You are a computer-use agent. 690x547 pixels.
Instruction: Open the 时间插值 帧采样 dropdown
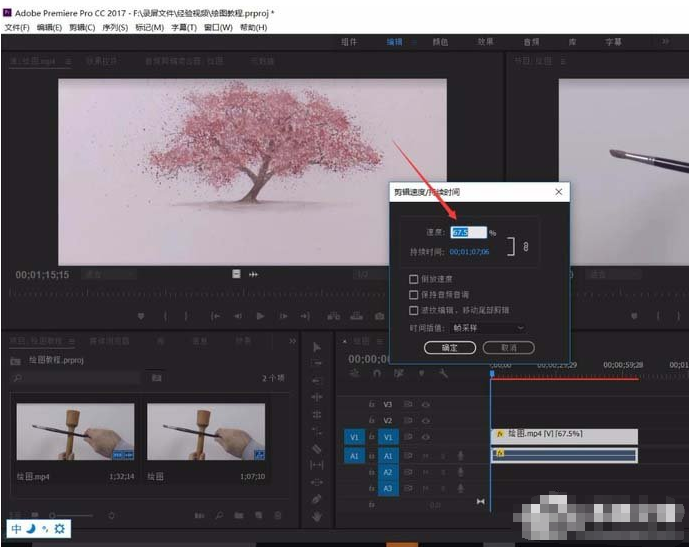click(489, 327)
